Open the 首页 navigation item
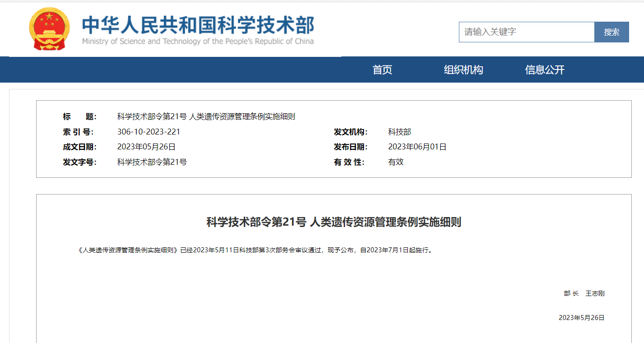 [382, 70]
